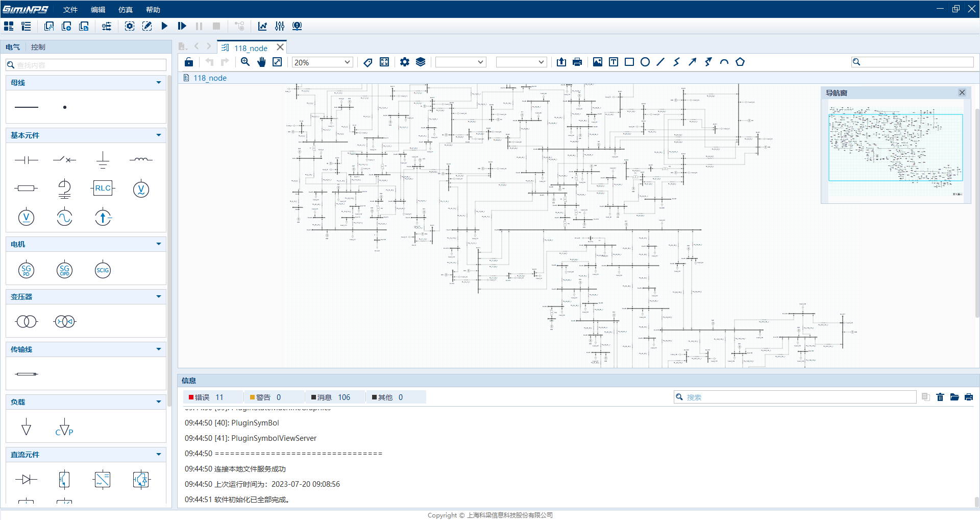
Task: Open the 仿真 menu
Action: (x=125, y=9)
